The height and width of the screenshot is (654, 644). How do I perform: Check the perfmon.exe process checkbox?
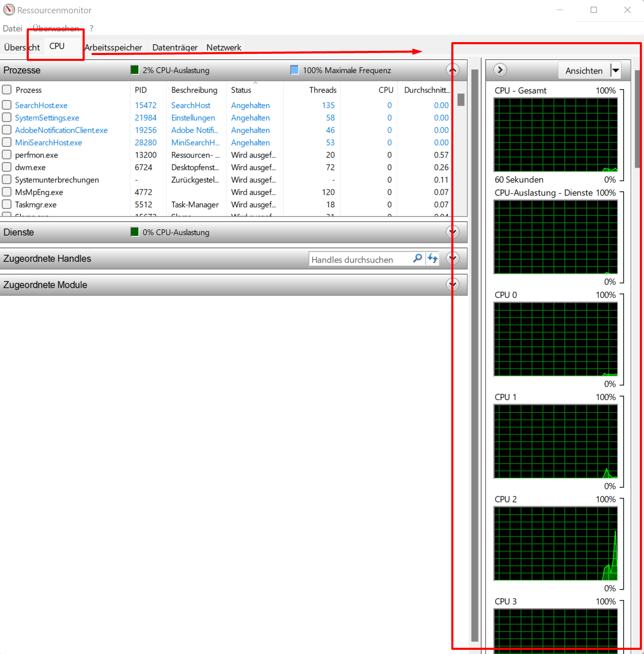[x=7, y=155]
